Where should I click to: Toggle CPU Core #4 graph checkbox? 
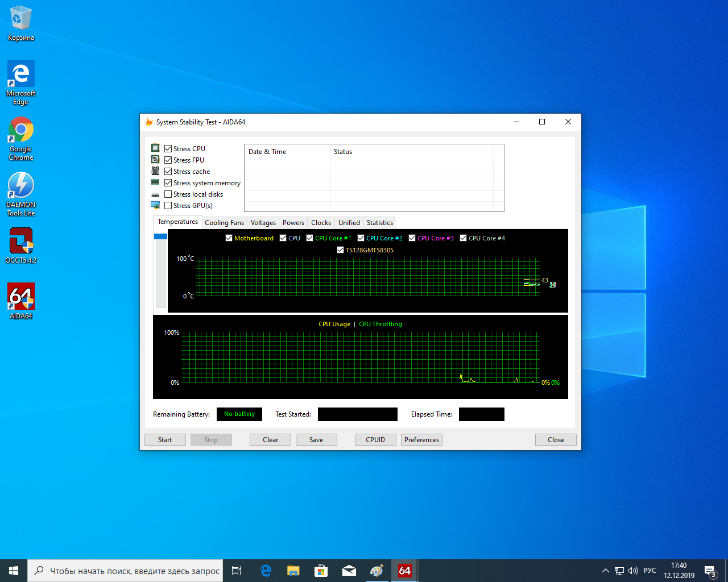463,238
